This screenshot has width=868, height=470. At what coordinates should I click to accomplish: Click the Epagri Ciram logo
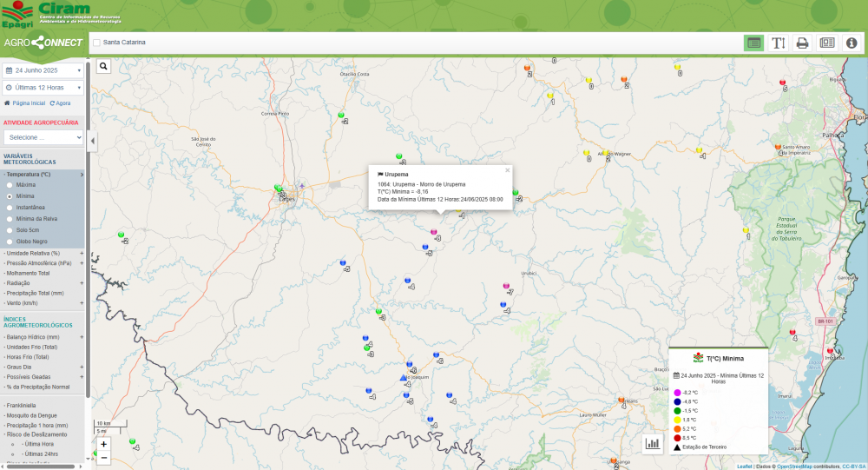[x=61, y=15]
